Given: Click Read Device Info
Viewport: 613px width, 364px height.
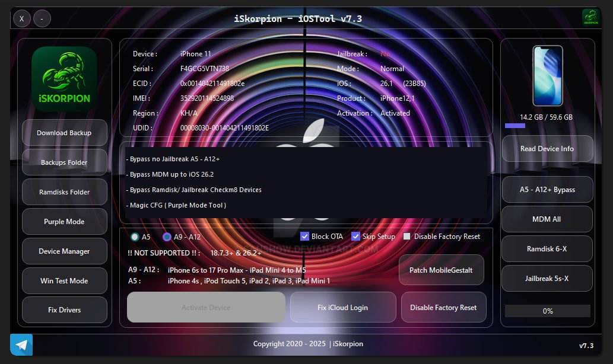Looking at the screenshot, I should (547, 148).
